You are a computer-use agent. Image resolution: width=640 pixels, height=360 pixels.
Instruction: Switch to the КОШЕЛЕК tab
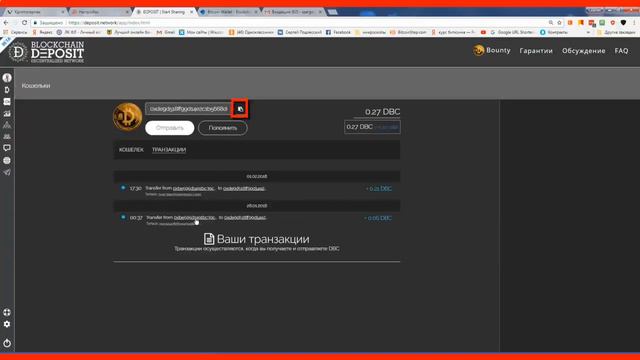[131, 150]
